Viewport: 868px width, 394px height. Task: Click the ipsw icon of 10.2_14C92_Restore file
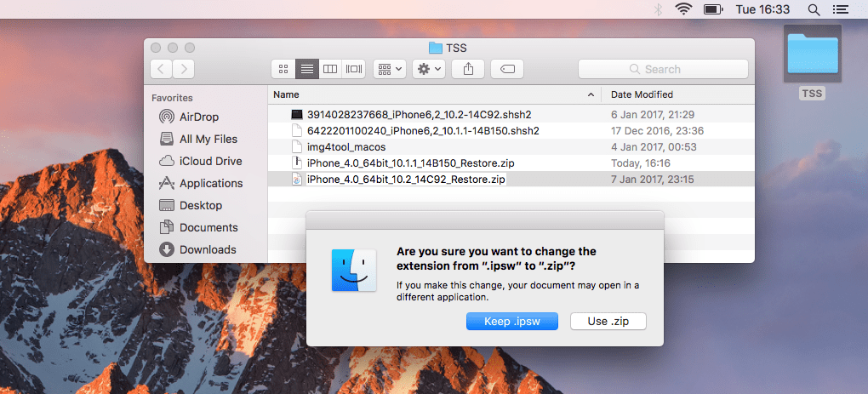(x=297, y=179)
